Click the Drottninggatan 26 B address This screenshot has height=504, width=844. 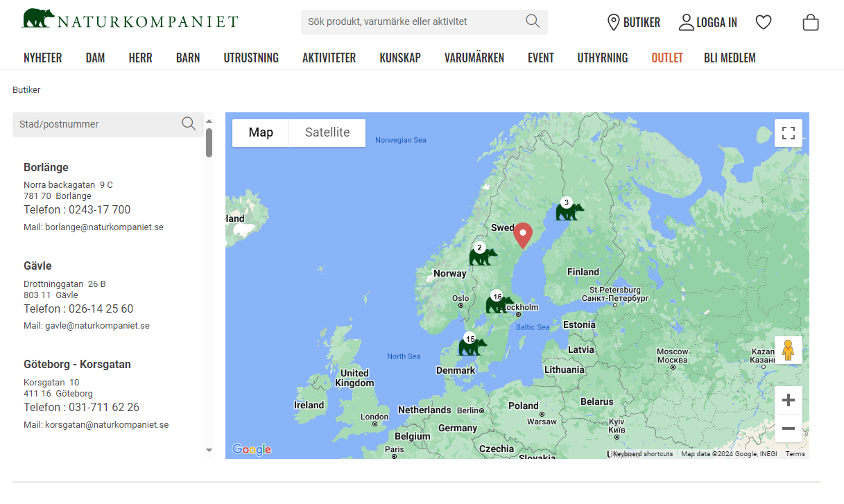tap(64, 284)
